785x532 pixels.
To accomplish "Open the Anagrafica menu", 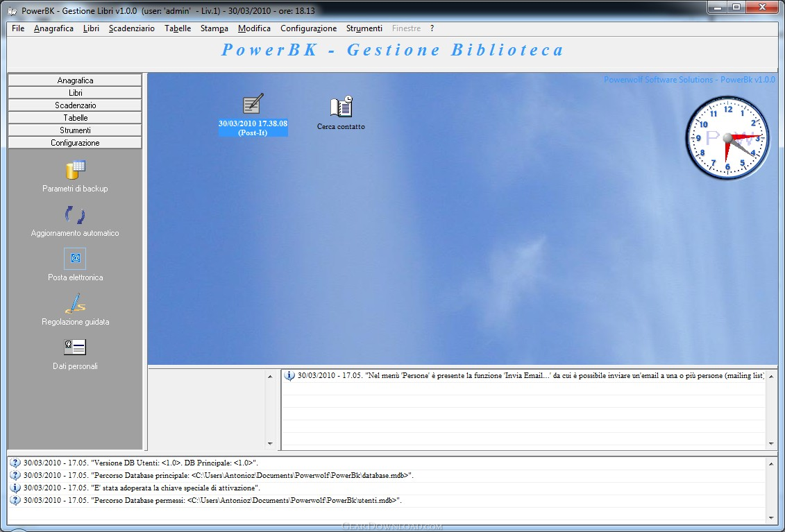I will click(53, 28).
